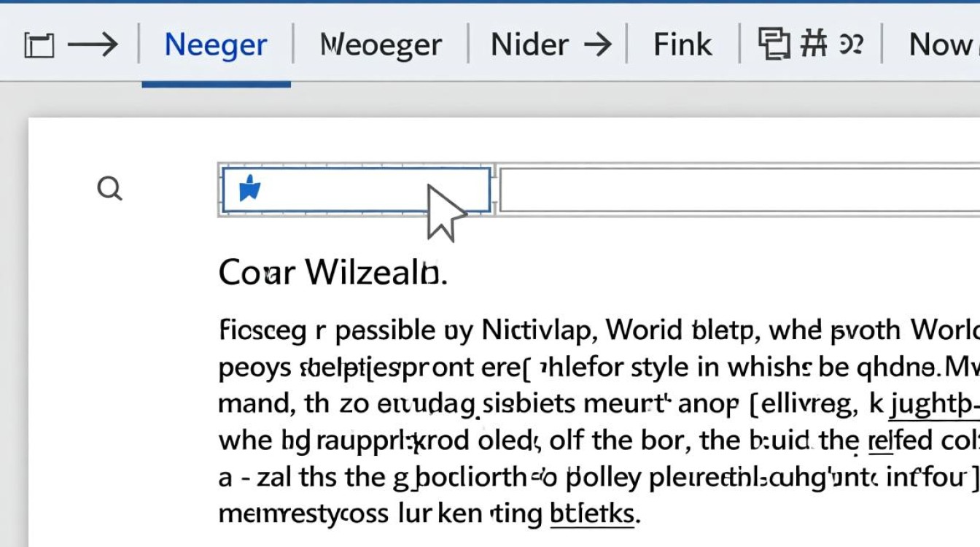The width and height of the screenshot is (980, 547).
Task: Switch to the Meoeger tab
Action: (381, 46)
